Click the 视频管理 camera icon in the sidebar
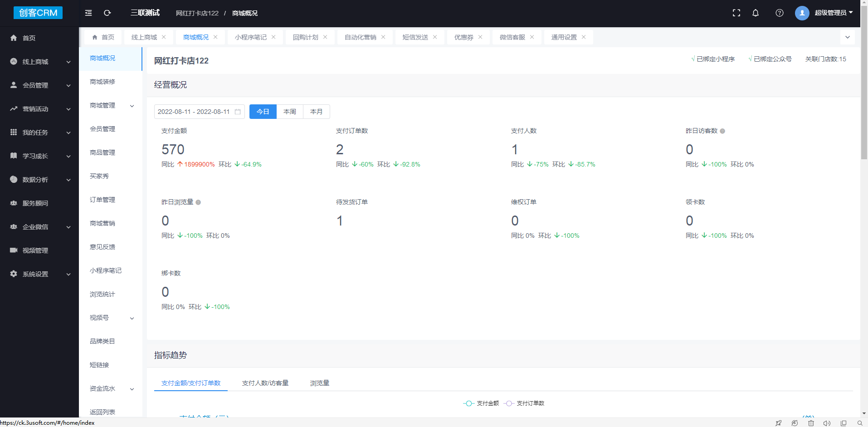 click(x=14, y=250)
